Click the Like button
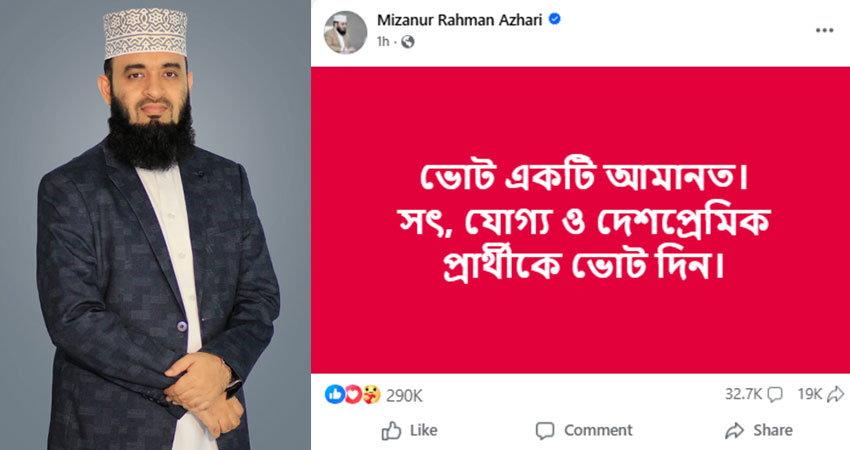This screenshot has width=850, height=450. point(409,430)
